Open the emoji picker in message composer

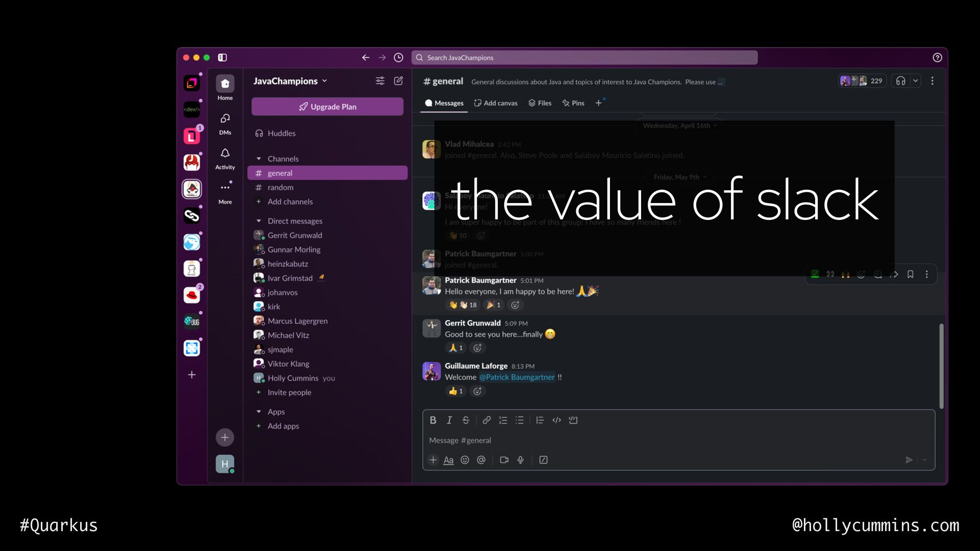[x=464, y=460]
